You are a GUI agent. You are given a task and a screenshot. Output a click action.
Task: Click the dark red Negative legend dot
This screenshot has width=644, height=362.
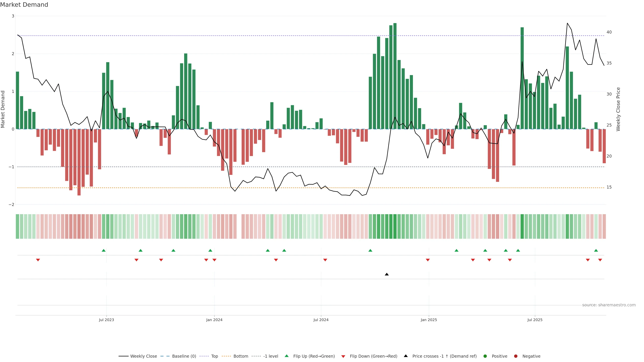click(516, 356)
